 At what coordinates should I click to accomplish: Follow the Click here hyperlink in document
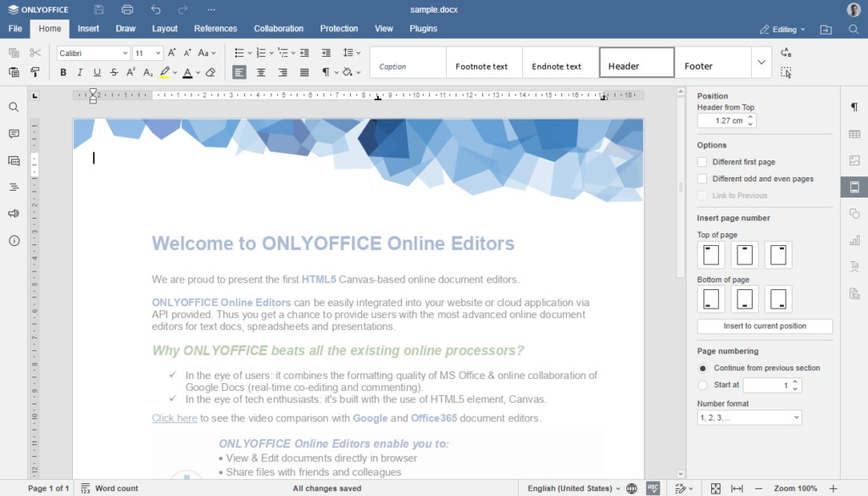[x=174, y=417]
